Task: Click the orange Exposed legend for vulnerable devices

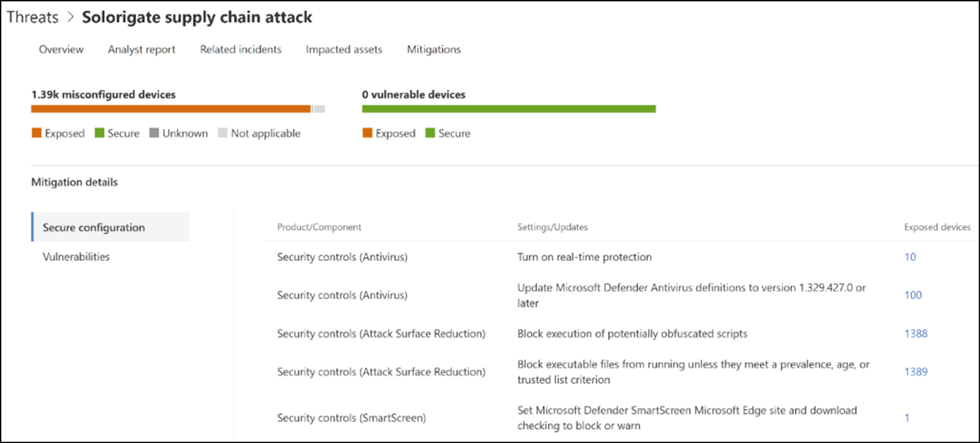Action: tap(366, 133)
